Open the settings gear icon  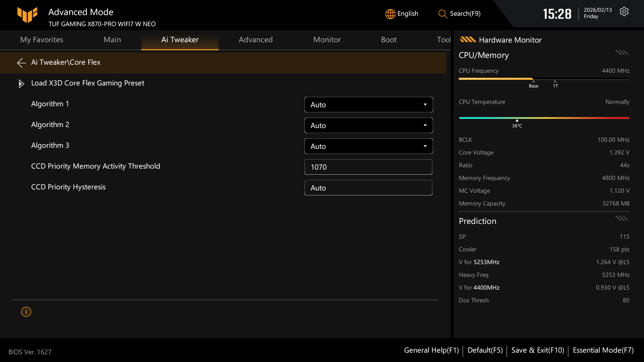tap(624, 11)
